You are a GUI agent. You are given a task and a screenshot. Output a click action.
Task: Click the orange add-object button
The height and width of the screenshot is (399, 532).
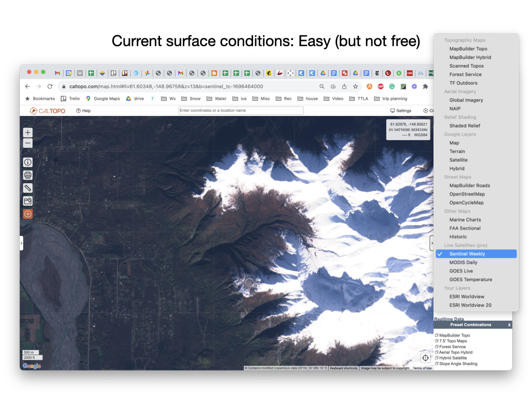tap(28, 214)
